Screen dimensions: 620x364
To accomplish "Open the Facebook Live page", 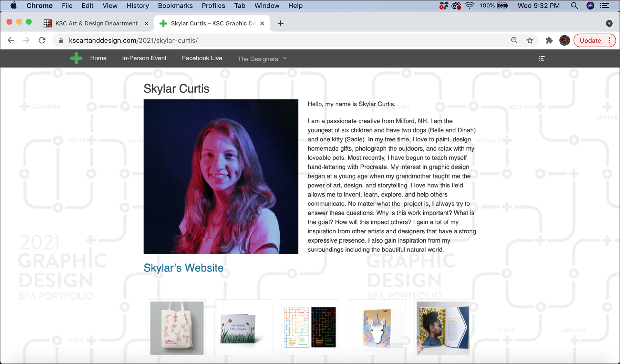I will tap(202, 58).
